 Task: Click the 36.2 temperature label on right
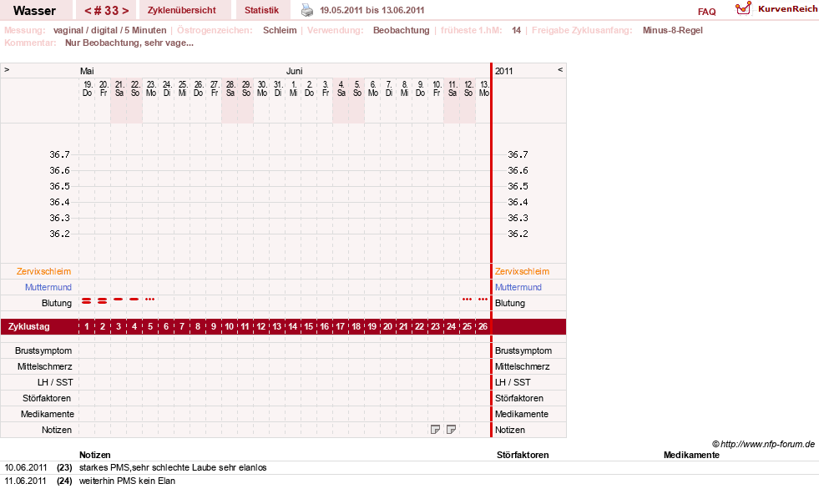(518, 234)
